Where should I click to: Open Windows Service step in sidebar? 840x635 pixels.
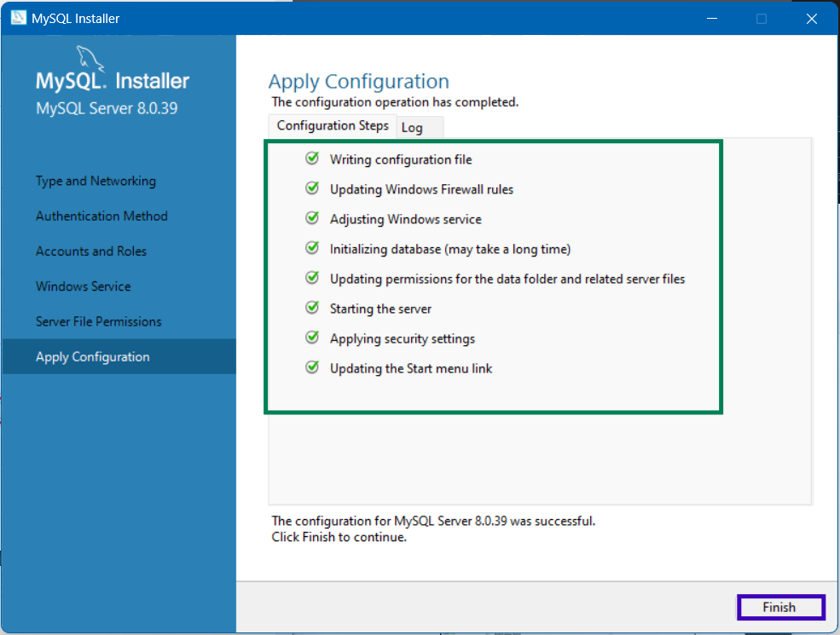coord(83,286)
